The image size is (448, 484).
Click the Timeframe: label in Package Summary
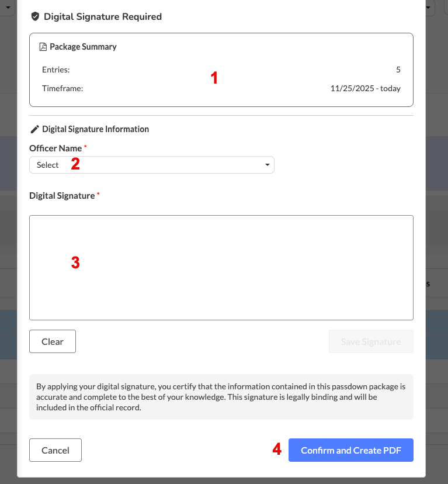pos(62,89)
